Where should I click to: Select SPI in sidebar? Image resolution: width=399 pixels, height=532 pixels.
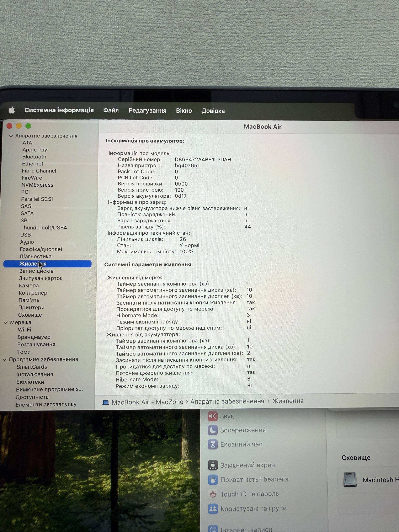point(25,220)
